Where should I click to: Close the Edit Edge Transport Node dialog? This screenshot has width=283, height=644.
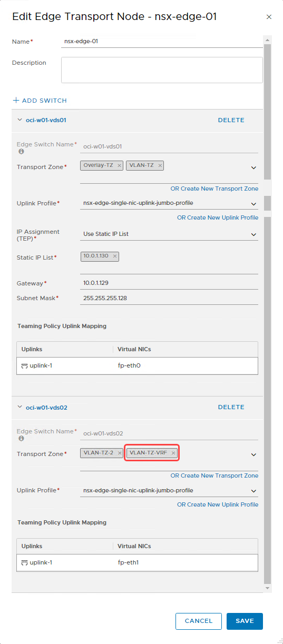pyautogui.click(x=269, y=17)
